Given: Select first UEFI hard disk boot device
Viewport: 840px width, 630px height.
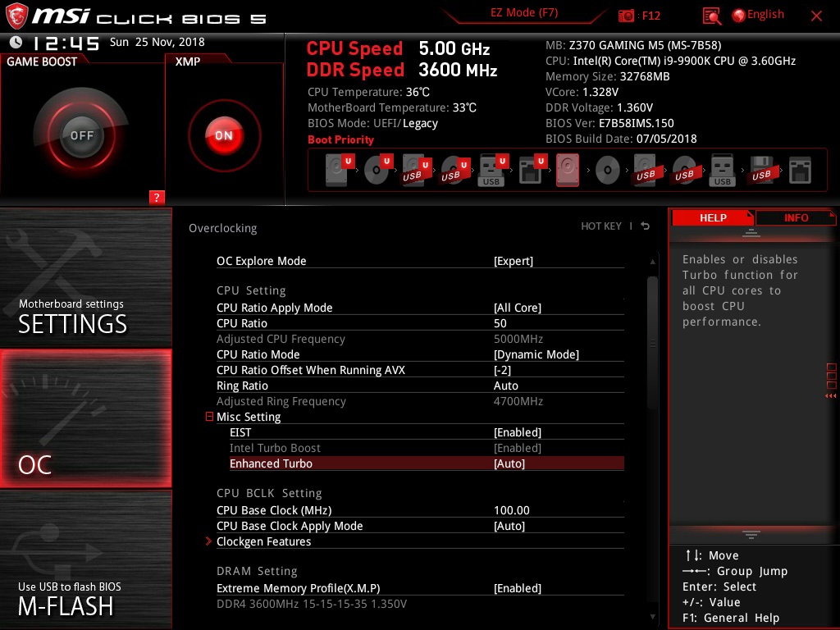Looking at the screenshot, I should 339,170.
